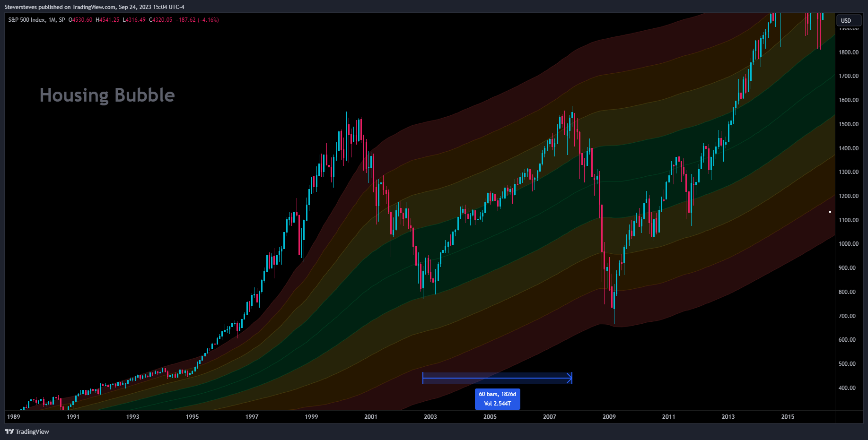Click the 1995 label on time axis
This screenshot has height=440, width=868.
(x=193, y=417)
